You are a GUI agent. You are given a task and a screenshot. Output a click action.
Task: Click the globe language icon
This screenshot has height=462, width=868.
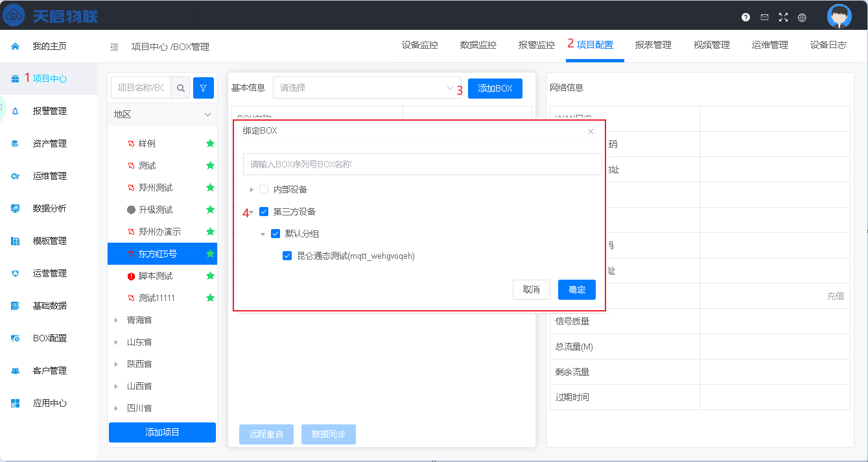[802, 18]
